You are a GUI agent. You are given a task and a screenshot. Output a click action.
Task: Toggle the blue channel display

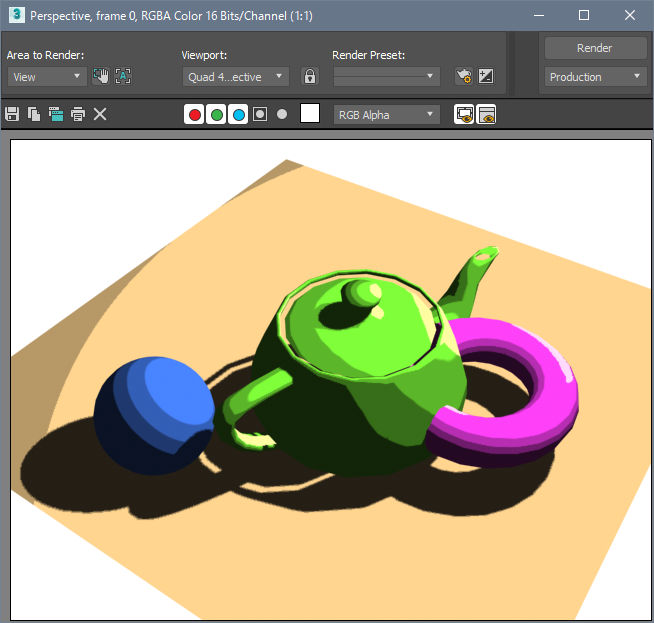click(238, 114)
